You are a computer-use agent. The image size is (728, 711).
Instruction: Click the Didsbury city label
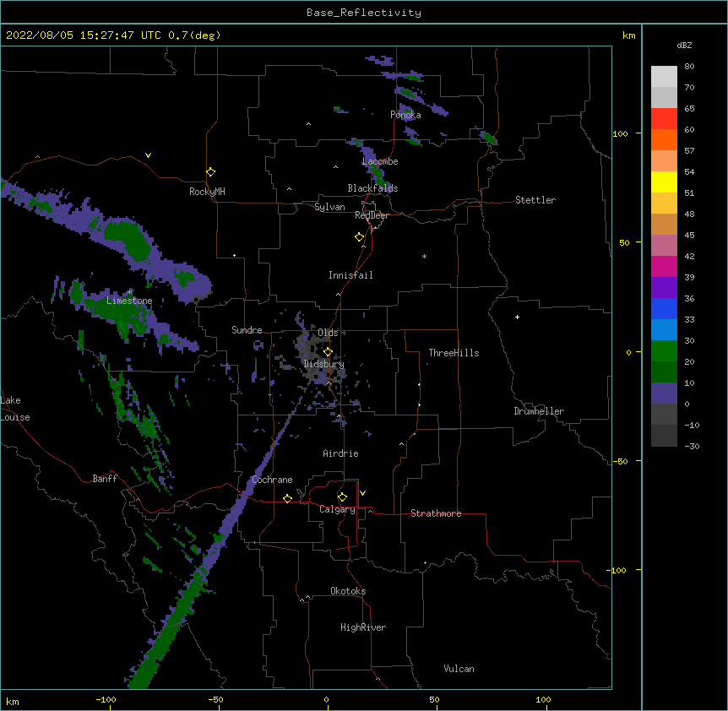click(324, 364)
